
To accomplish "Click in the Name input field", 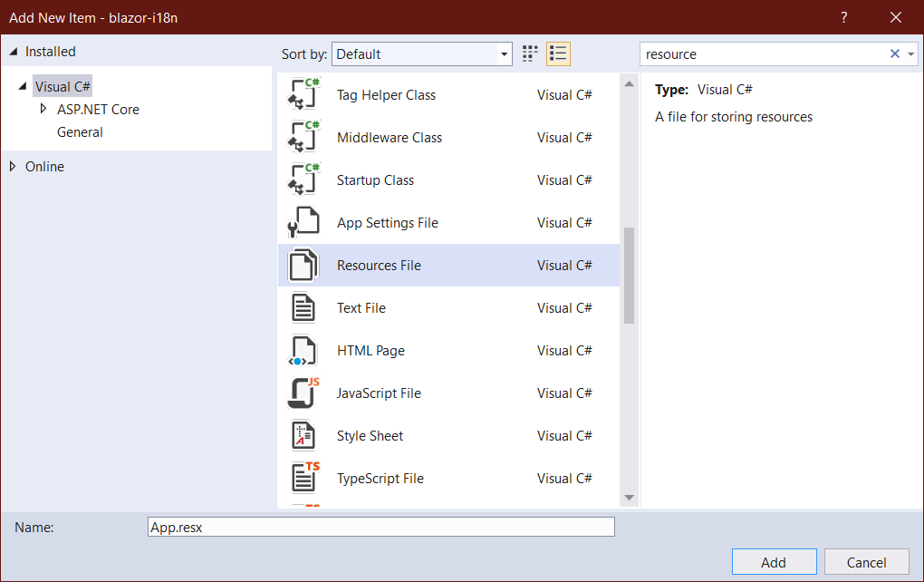I will coord(381,527).
